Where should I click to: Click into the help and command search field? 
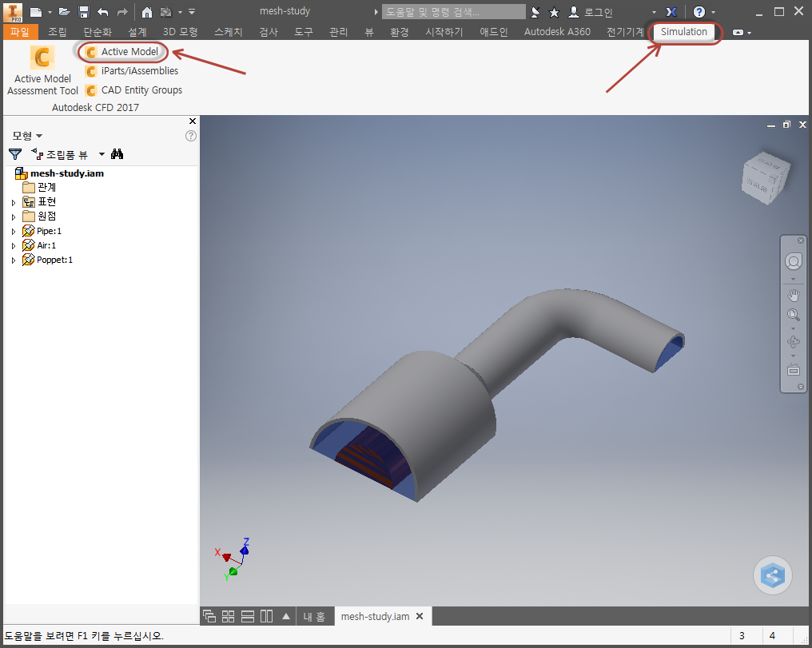coord(454,12)
